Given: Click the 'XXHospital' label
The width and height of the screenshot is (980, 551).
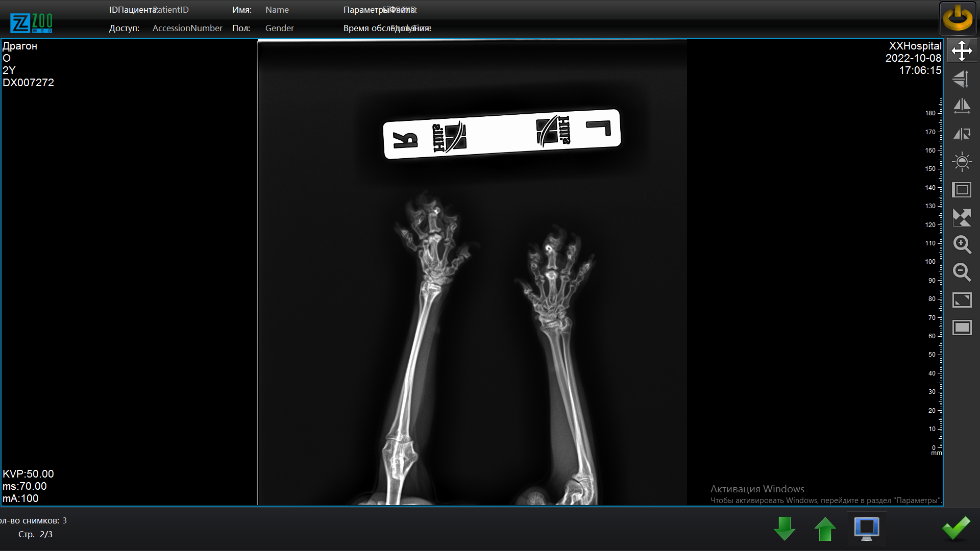Looking at the screenshot, I should (x=915, y=46).
